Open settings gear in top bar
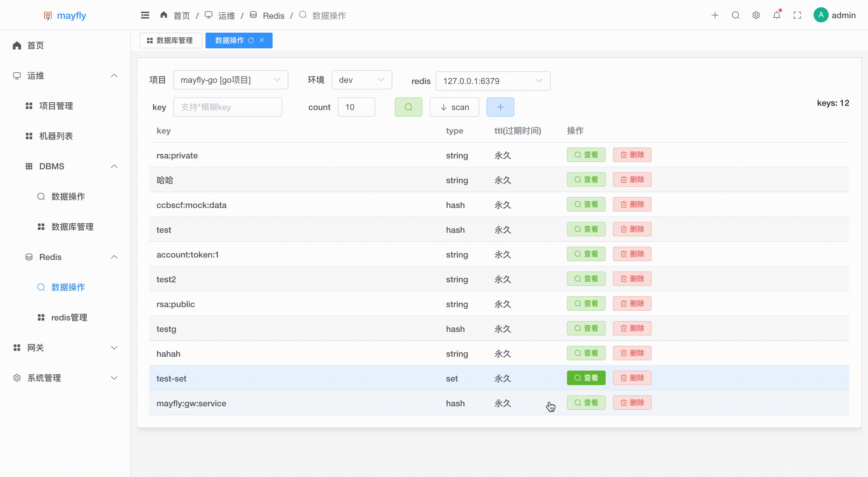 [756, 15]
